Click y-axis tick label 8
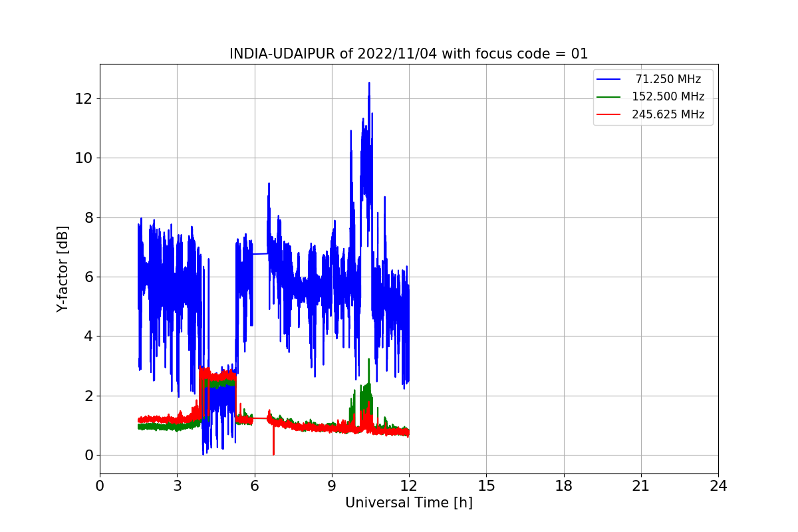Image resolution: width=798 pixels, height=532 pixels. (88, 217)
